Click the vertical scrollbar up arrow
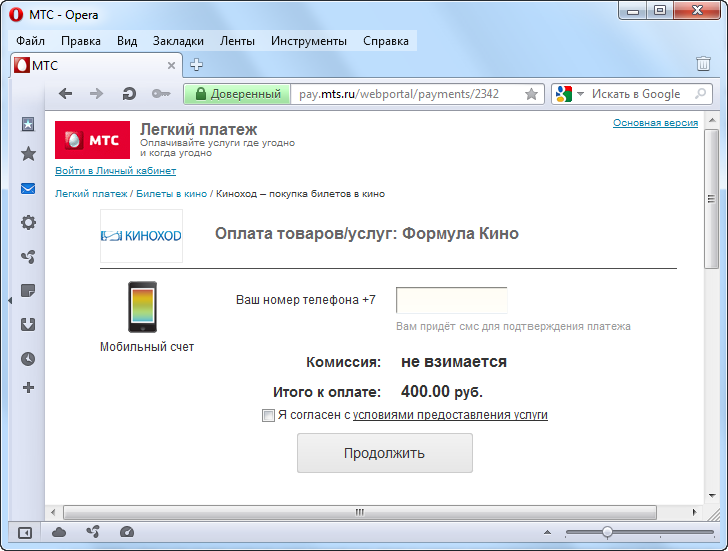The image size is (728, 551). click(x=712, y=121)
